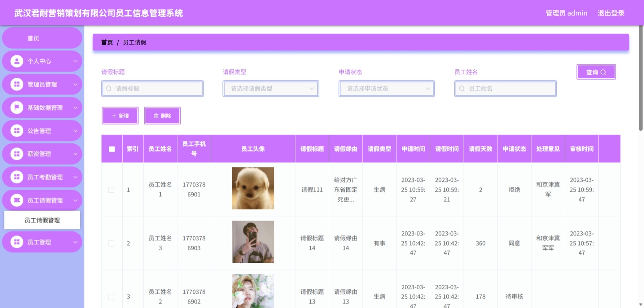Click the 请假标题 input field
644x308 pixels.
pos(153,89)
